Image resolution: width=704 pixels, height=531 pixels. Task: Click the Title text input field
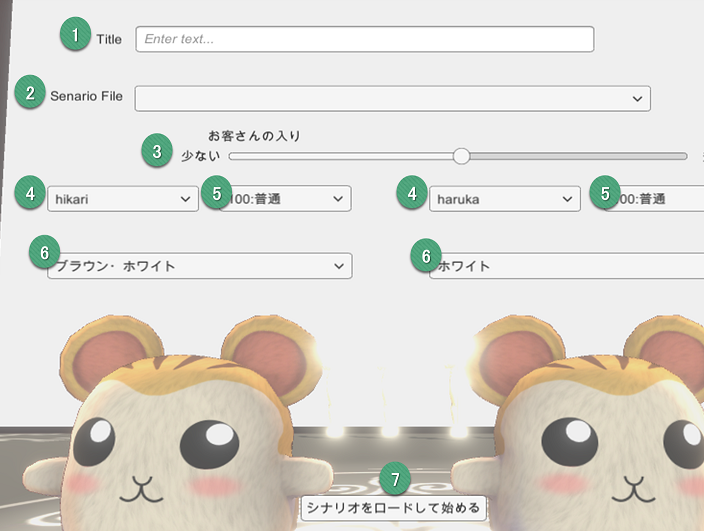365,39
